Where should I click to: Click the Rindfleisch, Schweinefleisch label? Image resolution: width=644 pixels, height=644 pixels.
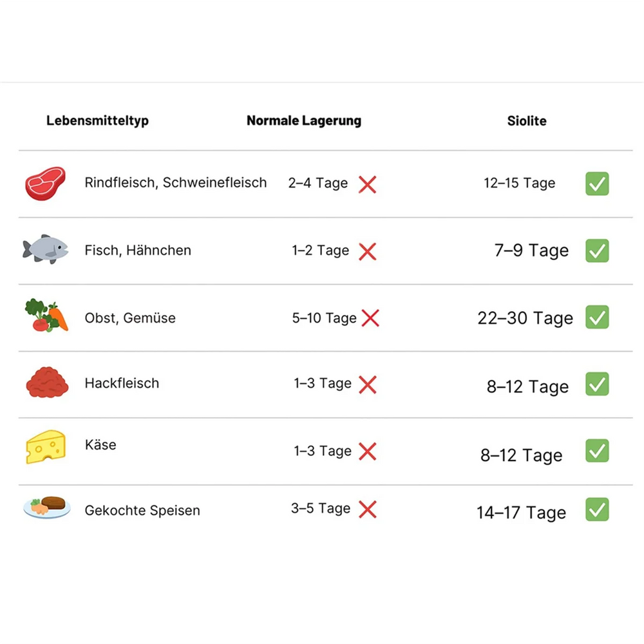click(x=175, y=183)
